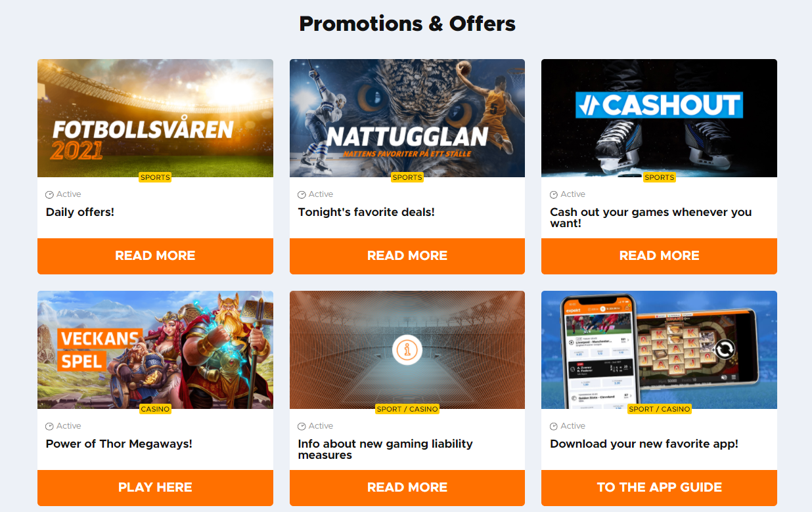Open the Fotbollsvåren 2021 banner image
This screenshot has width=812, height=512.
[155, 118]
